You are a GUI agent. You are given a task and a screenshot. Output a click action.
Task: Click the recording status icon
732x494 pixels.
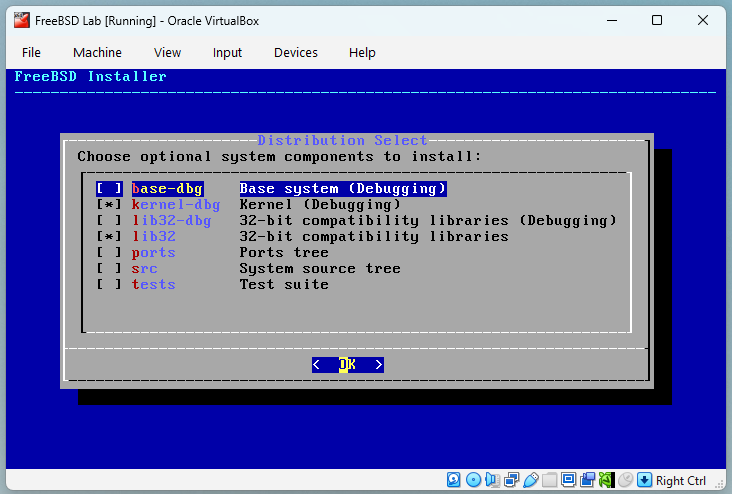coord(588,480)
